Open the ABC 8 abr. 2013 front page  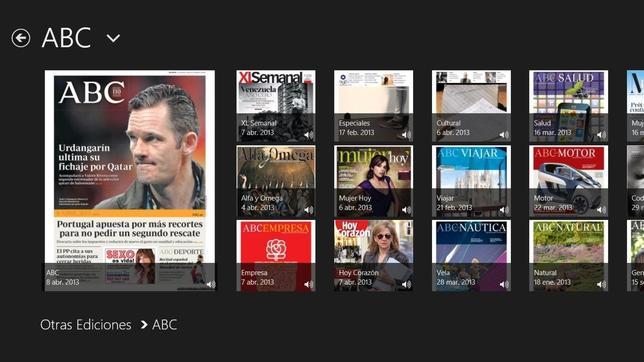pos(130,180)
